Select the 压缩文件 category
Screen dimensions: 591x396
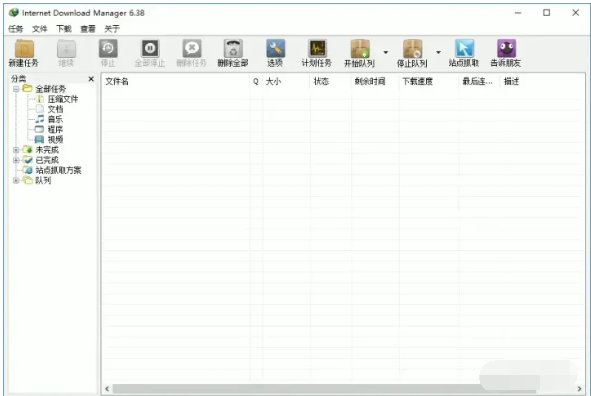click(x=63, y=99)
